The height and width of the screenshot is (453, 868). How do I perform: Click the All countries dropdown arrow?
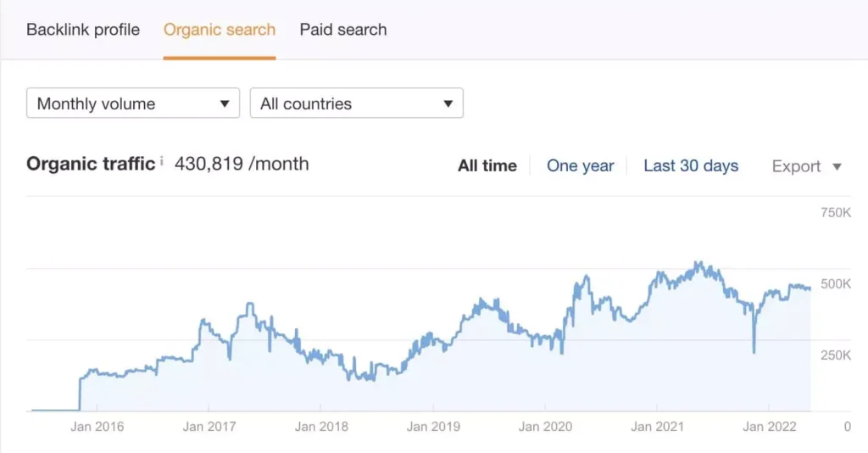point(448,103)
